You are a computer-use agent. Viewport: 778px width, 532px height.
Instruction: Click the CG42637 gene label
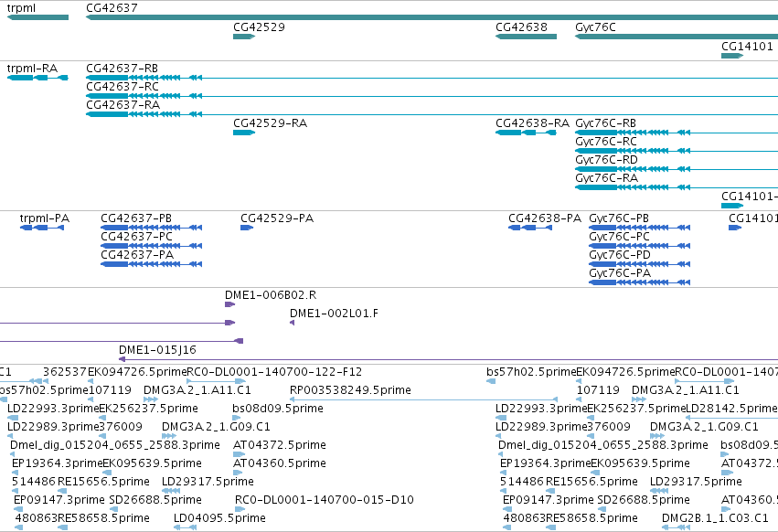(112, 8)
